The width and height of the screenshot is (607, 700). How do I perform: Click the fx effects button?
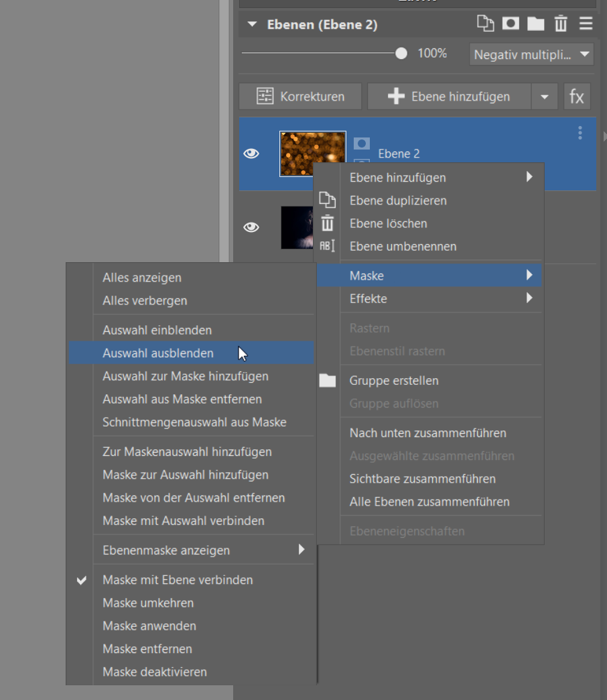[577, 97]
